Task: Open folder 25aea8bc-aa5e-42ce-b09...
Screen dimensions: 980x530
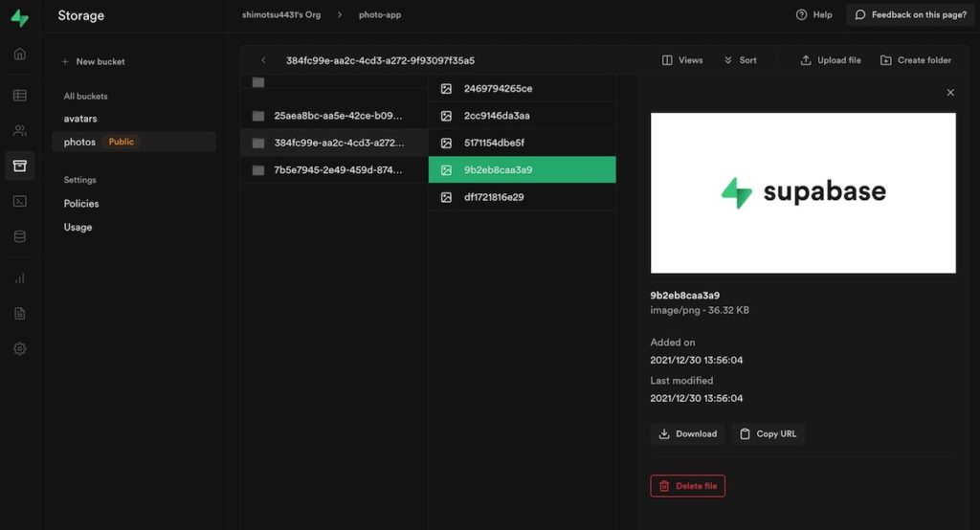Action: pyautogui.click(x=334, y=116)
